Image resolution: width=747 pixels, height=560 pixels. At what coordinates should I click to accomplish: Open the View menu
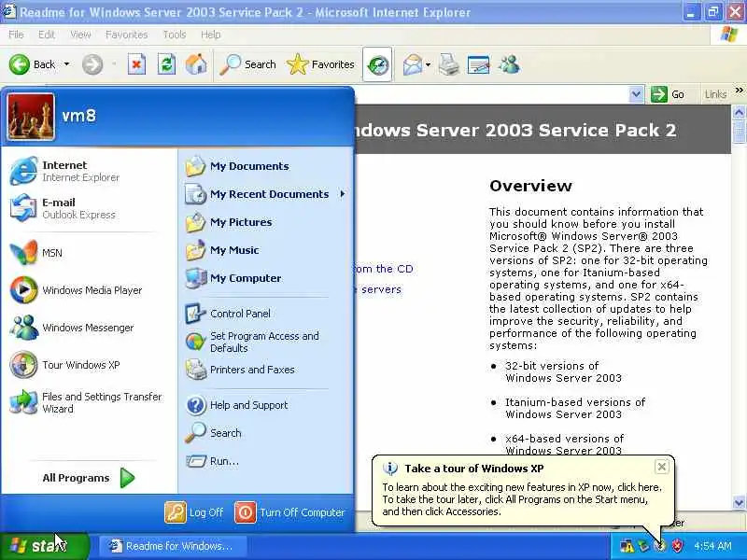click(x=80, y=35)
